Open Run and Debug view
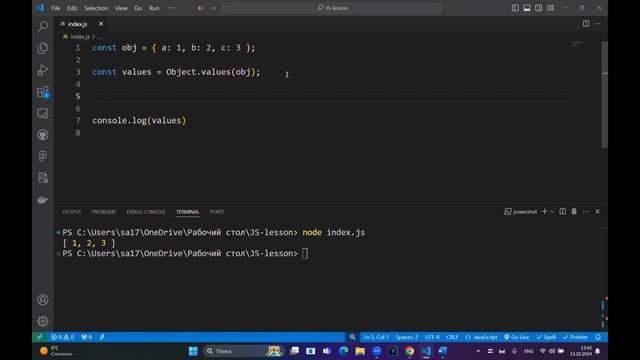 tap(42, 70)
